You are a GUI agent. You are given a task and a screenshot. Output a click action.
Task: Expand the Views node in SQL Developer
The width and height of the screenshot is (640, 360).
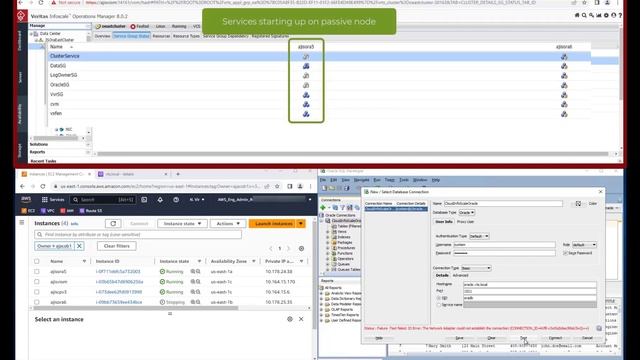coord(328,231)
